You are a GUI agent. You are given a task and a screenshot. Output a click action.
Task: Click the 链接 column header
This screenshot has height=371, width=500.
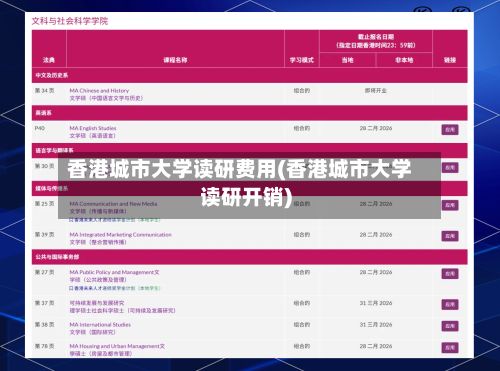[450, 60]
